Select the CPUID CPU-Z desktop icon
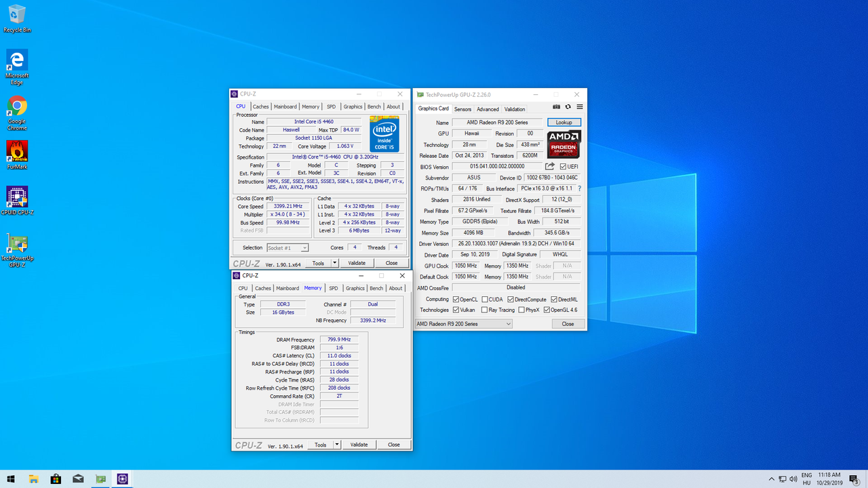This screenshot has height=488, width=868. coord(17,201)
